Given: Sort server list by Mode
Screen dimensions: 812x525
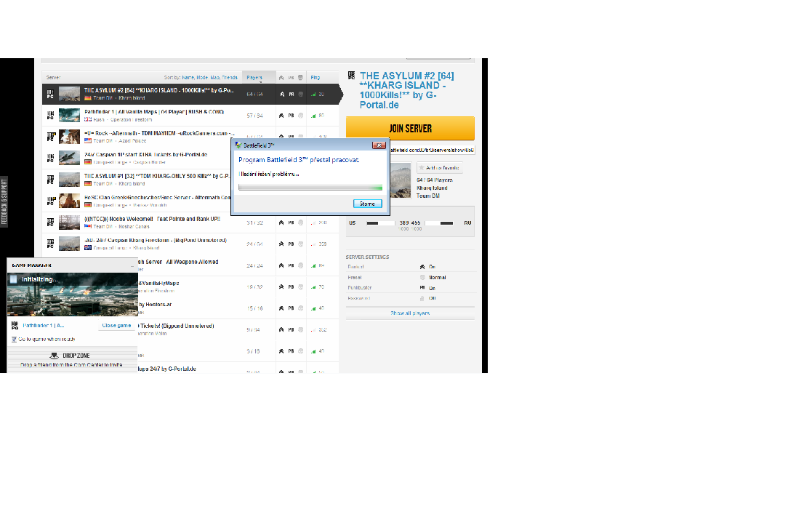Looking at the screenshot, I should 202,78.
